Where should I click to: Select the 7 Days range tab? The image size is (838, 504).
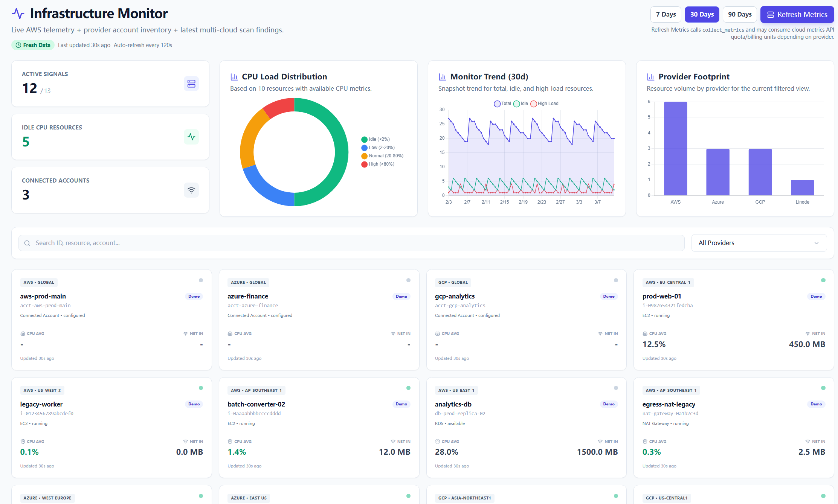click(666, 15)
